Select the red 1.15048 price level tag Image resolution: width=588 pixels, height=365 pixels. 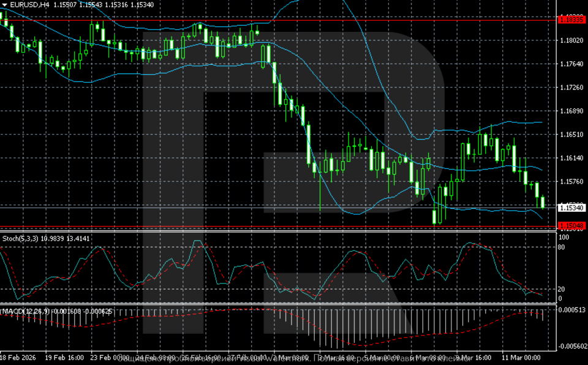pyautogui.click(x=571, y=226)
